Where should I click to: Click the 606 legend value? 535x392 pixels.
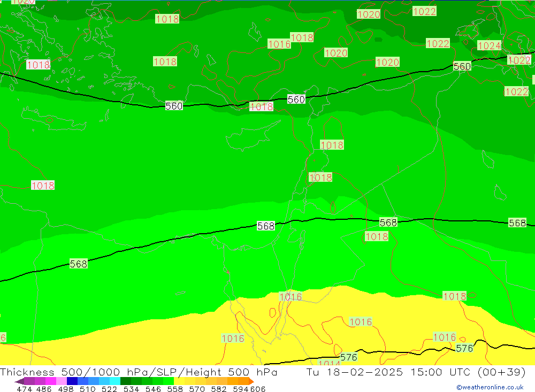(258, 389)
